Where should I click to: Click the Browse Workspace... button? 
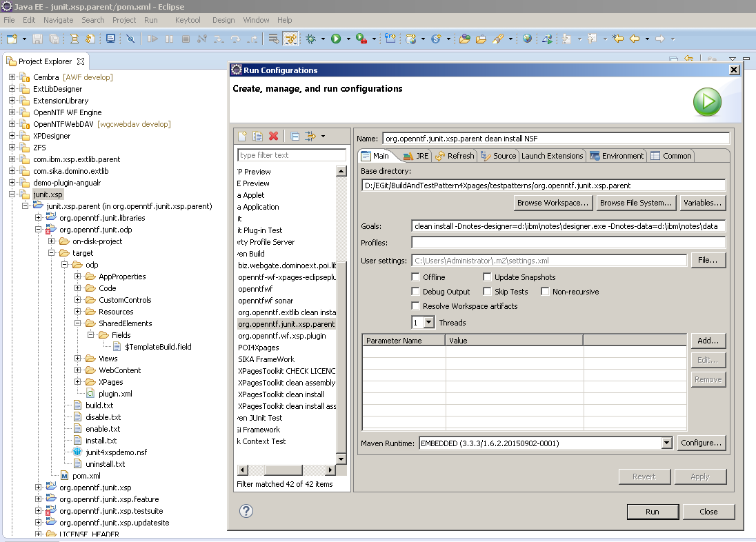coord(553,203)
